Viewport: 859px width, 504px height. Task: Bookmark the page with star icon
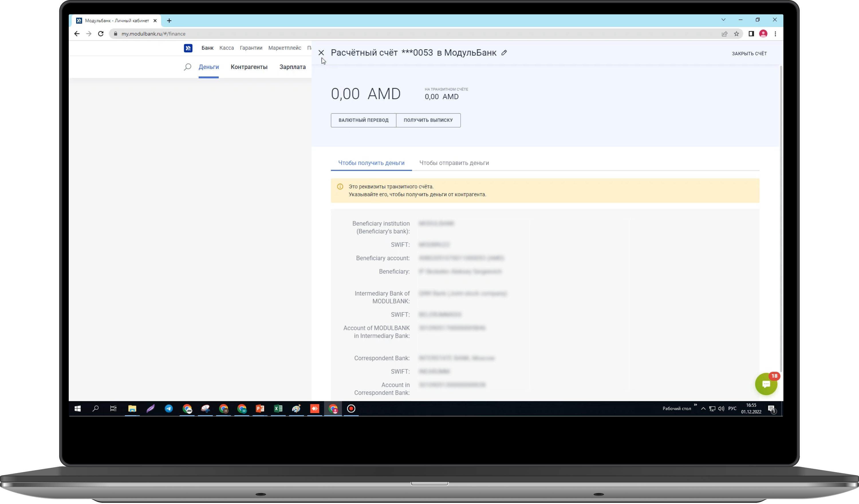[736, 34]
